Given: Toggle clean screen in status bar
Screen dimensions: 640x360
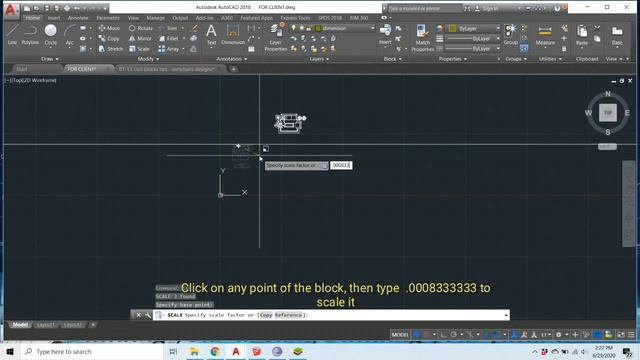Looking at the screenshot, I should [620, 335].
